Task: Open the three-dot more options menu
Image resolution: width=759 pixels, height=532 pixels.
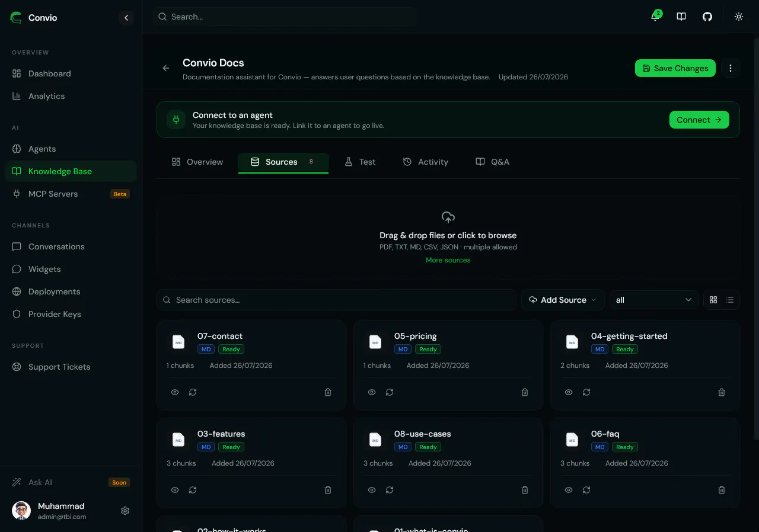Action: (731, 68)
